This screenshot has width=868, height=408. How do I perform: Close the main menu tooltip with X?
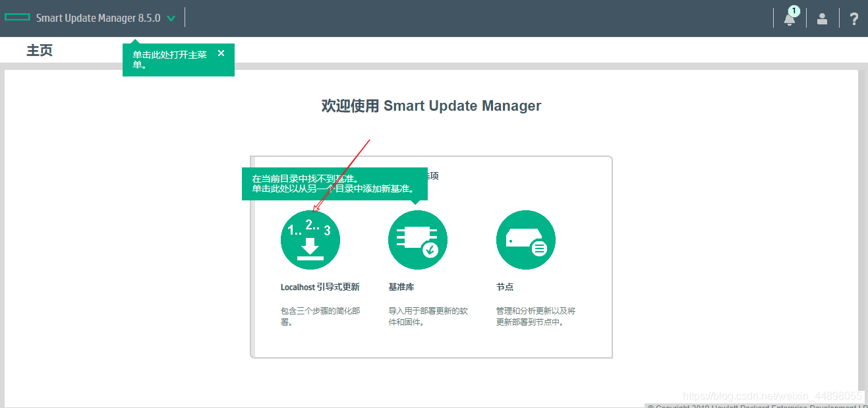221,53
